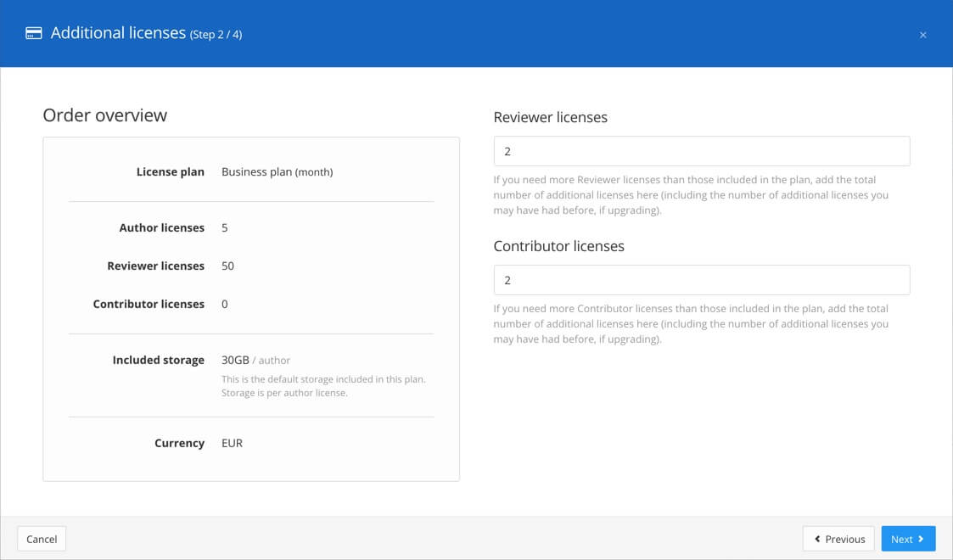This screenshot has width=953, height=560.
Task: Click the Included storage 30GB value
Action: coord(234,360)
